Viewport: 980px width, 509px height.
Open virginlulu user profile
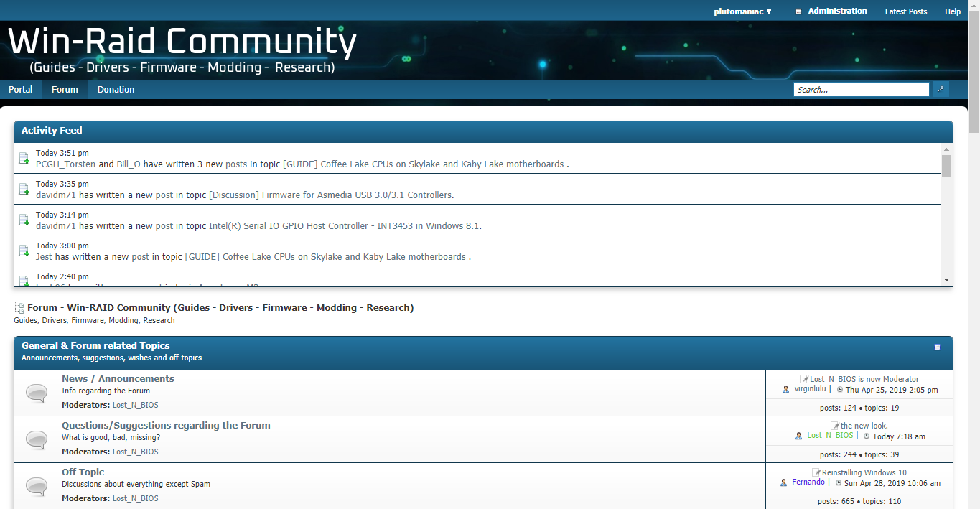(811, 389)
